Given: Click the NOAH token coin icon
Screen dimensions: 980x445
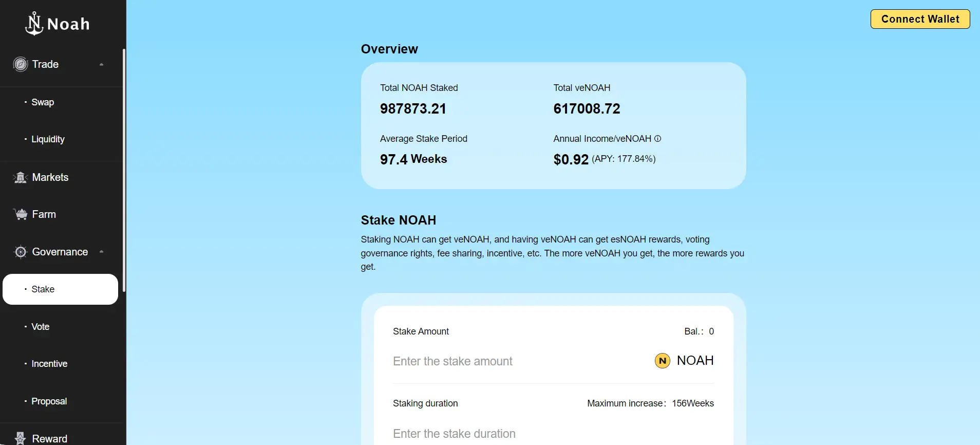Looking at the screenshot, I should click(662, 361).
